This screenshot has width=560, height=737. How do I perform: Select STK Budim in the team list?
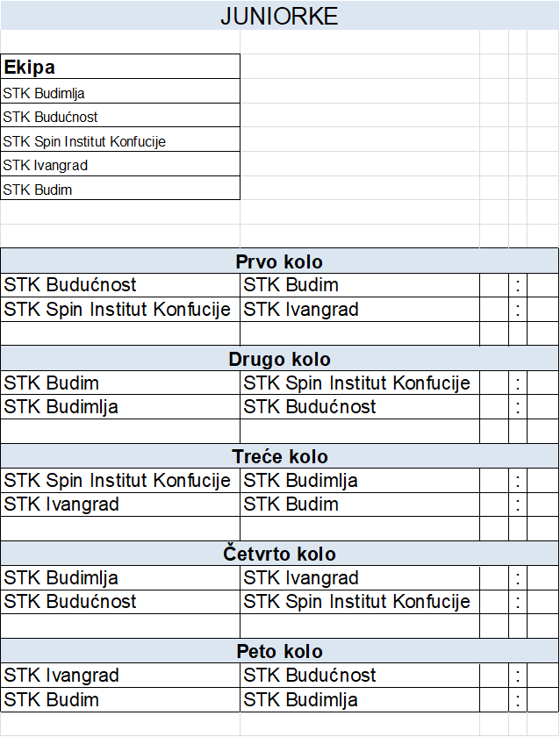pos(120,188)
